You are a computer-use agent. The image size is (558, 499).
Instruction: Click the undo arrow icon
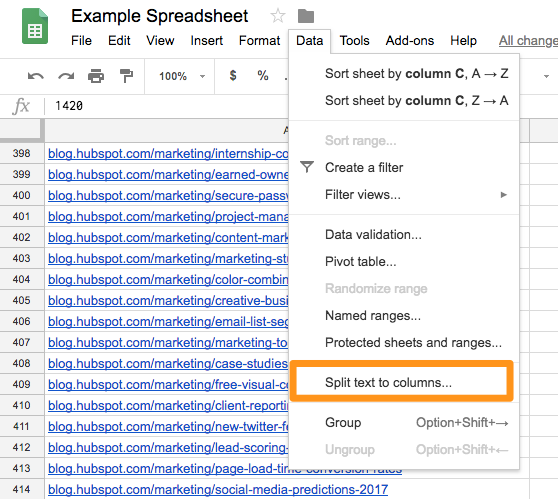coord(36,76)
